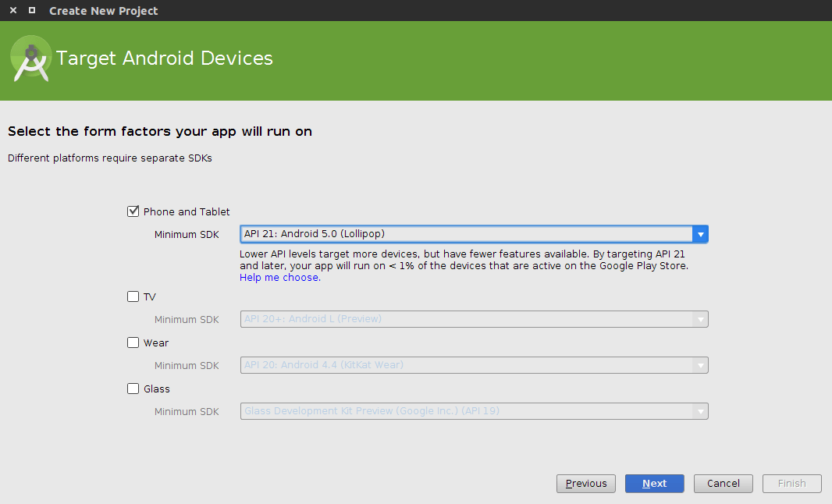Click the Different platforms require separate SDKs text

click(x=110, y=158)
